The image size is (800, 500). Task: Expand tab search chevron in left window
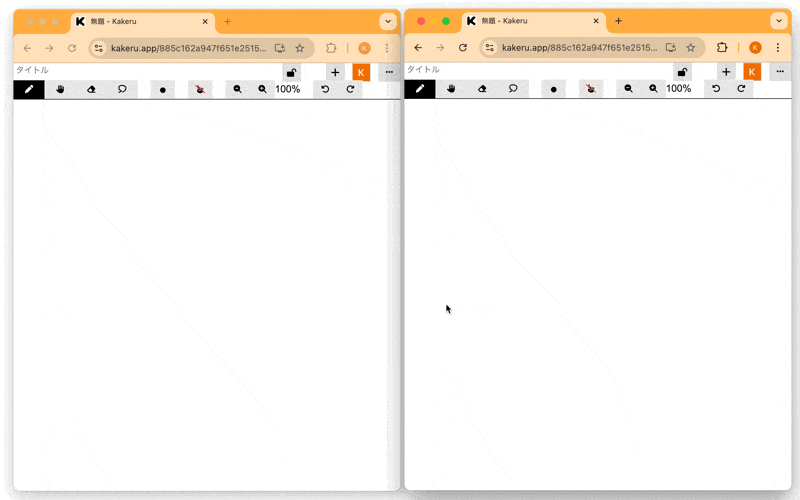coord(388,21)
